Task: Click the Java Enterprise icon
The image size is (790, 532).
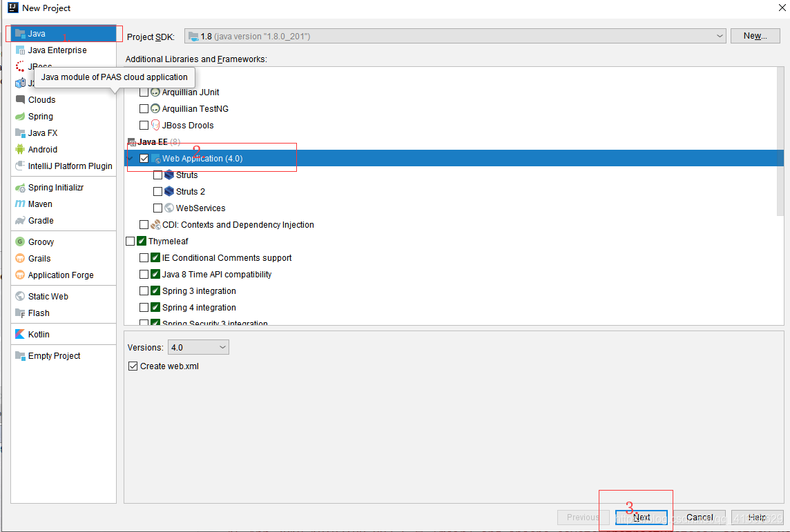Action: pos(20,50)
